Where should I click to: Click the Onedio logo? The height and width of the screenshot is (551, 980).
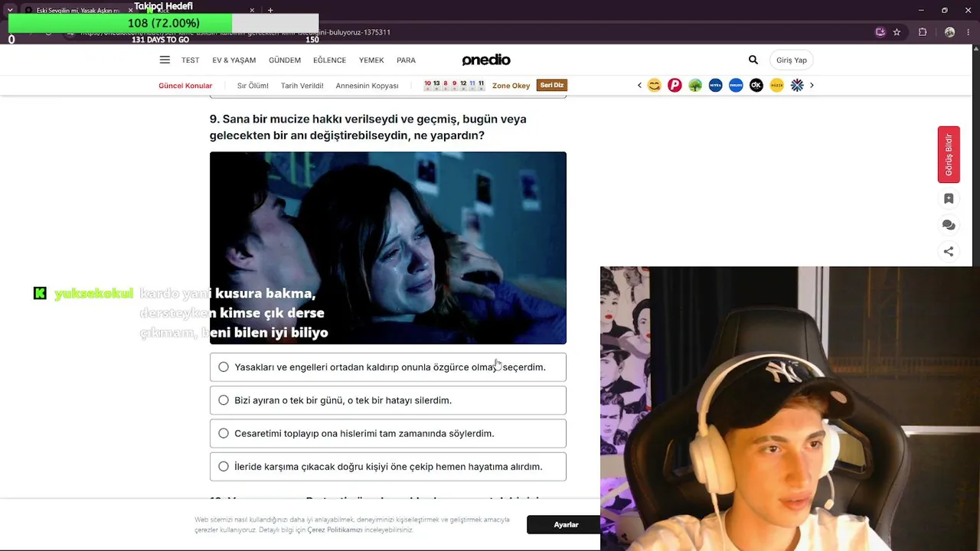[x=486, y=60]
